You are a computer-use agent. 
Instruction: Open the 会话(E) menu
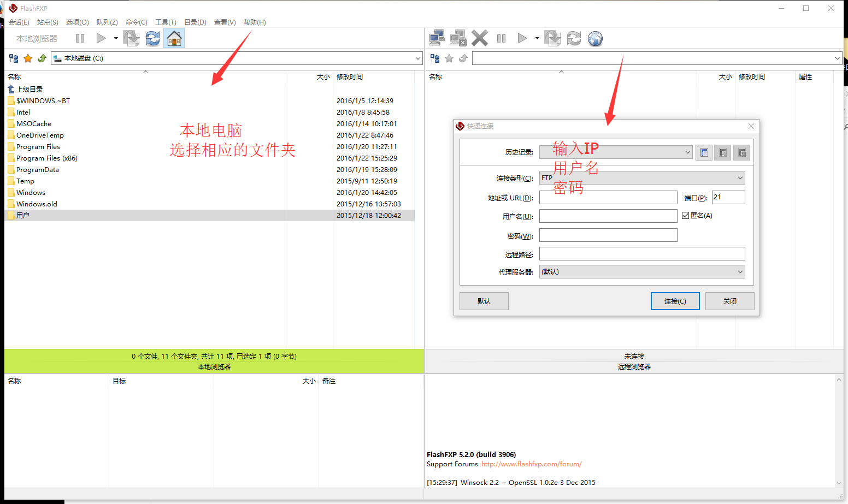[19, 22]
